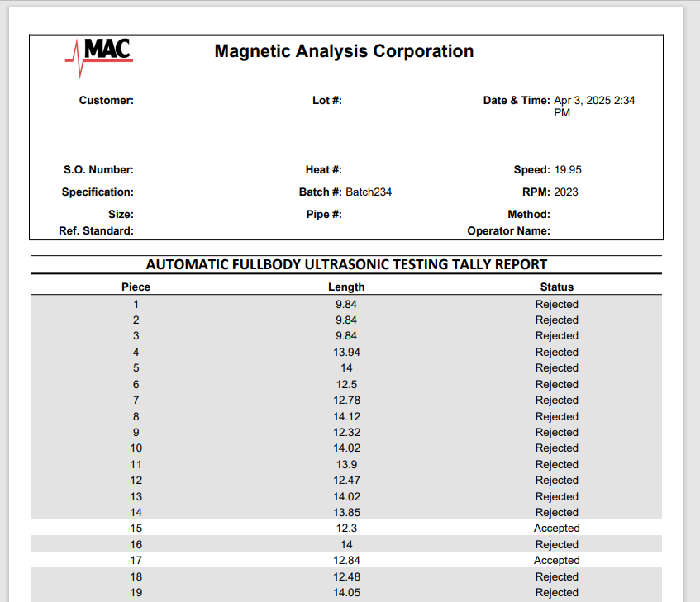Click the Customer field label
700x602 pixels.
(106, 100)
